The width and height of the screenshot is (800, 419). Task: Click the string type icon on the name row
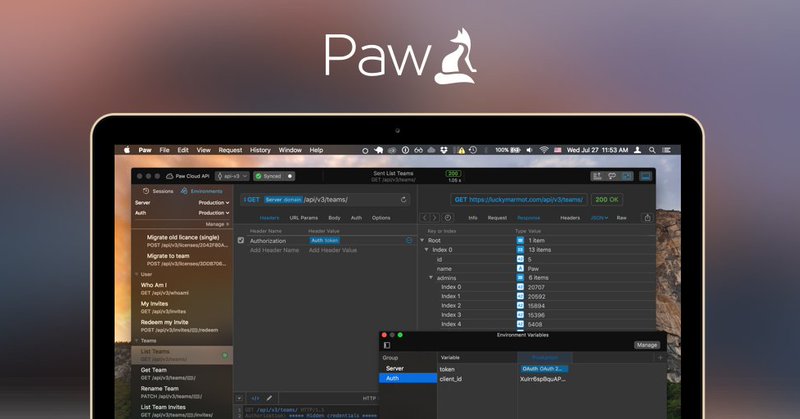tap(520, 268)
